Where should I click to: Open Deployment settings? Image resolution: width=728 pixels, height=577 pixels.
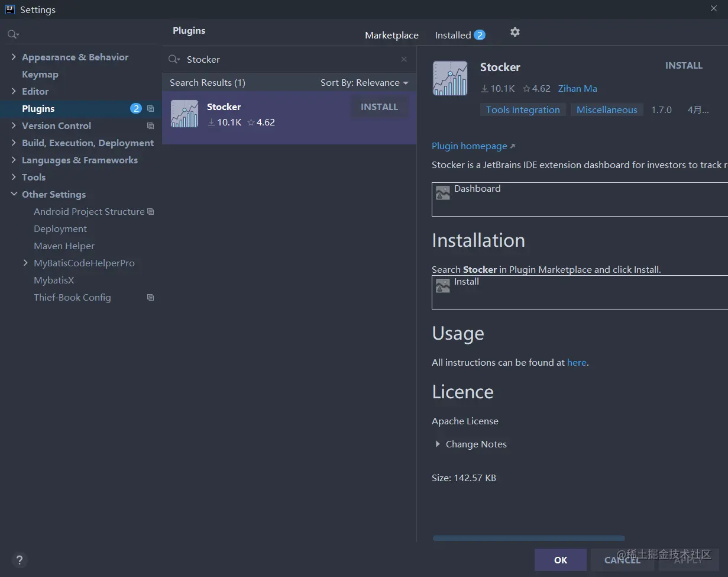click(60, 229)
